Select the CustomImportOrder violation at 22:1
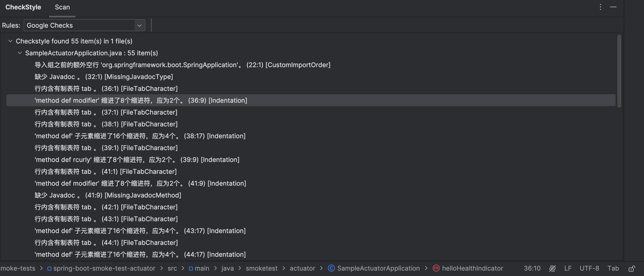 (x=182, y=65)
